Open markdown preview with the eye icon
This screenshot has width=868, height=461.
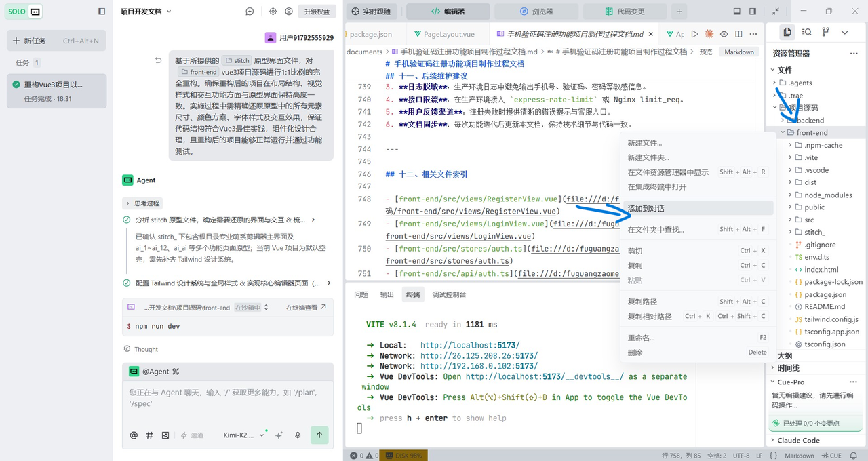724,34
